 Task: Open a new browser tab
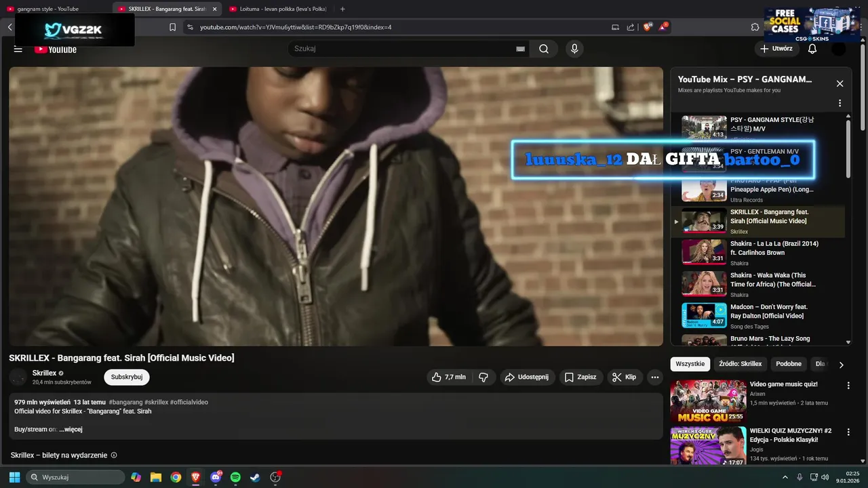point(342,9)
